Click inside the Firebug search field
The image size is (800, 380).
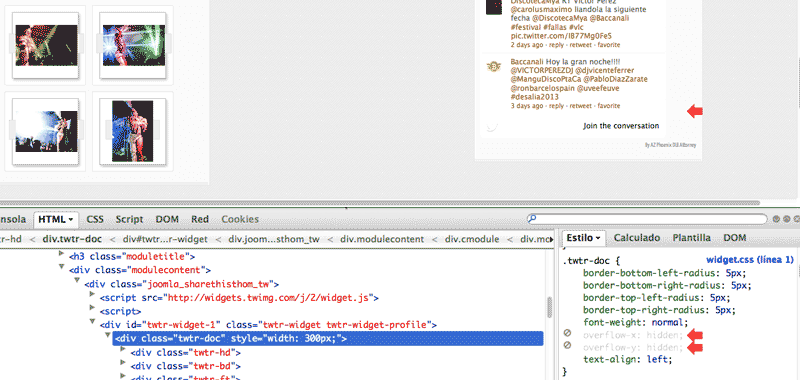click(647, 219)
